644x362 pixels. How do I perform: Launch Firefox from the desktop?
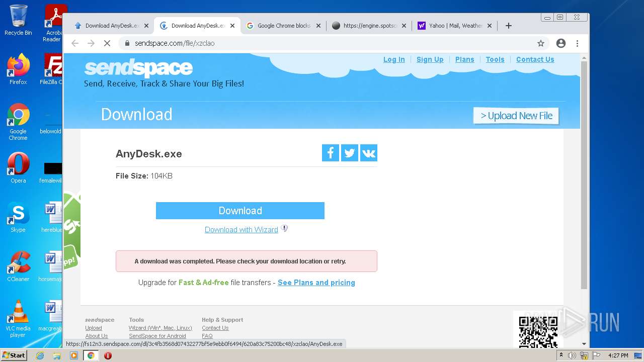tap(18, 69)
